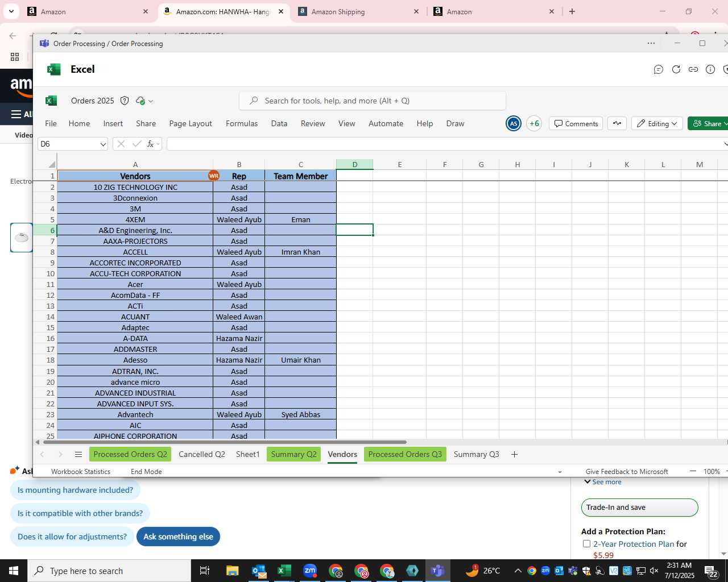Open the Teams comments chat icon
Image resolution: width=728 pixels, height=582 pixels.
point(659,69)
